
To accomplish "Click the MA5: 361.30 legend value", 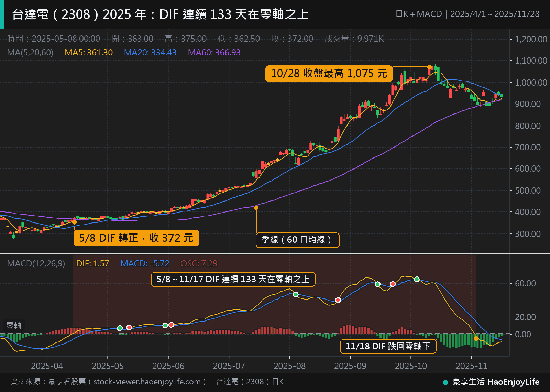I will (89, 53).
